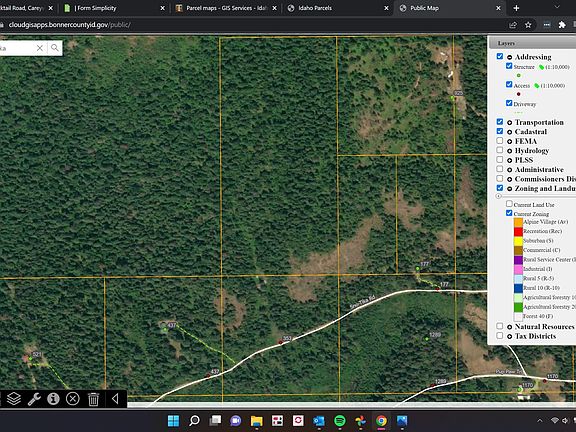Uncheck the Driveway sublayer
The height and width of the screenshot is (432, 576).
pos(509,103)
